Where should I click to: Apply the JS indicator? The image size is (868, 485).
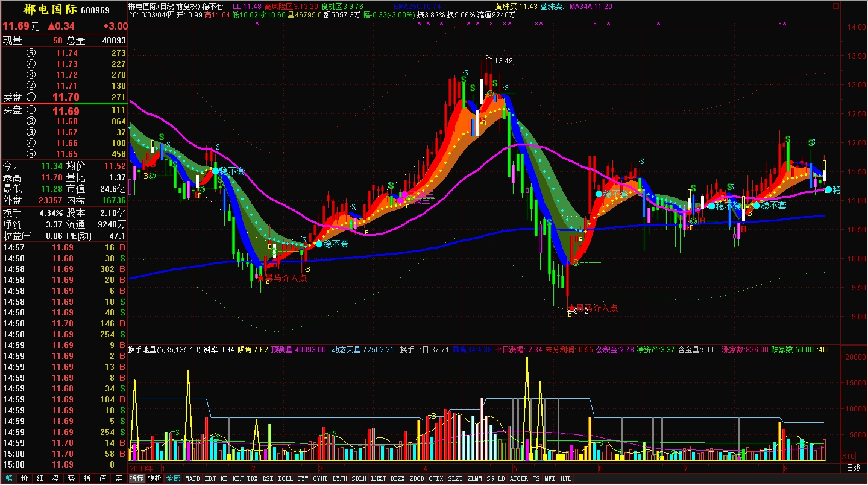[536, 478]
